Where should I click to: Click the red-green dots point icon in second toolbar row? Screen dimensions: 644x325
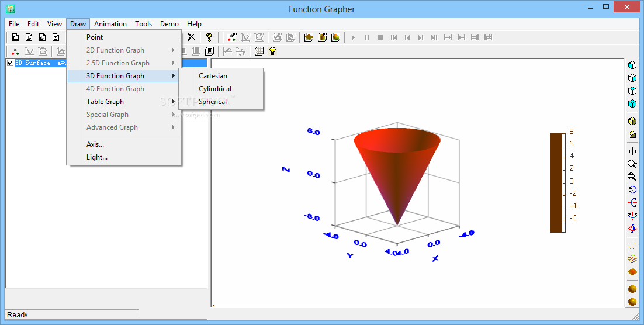pos(16,51)
